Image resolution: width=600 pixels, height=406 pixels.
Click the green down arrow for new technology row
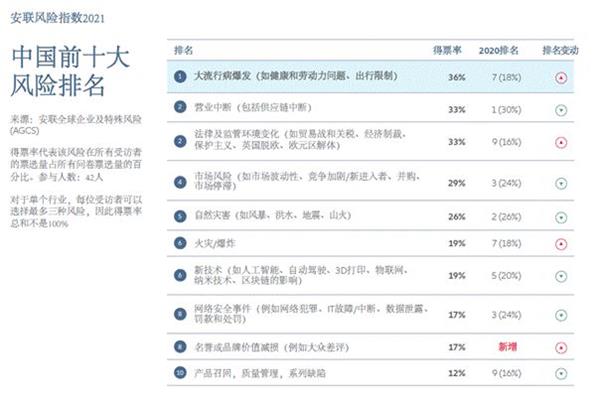(x=561, y=276)
